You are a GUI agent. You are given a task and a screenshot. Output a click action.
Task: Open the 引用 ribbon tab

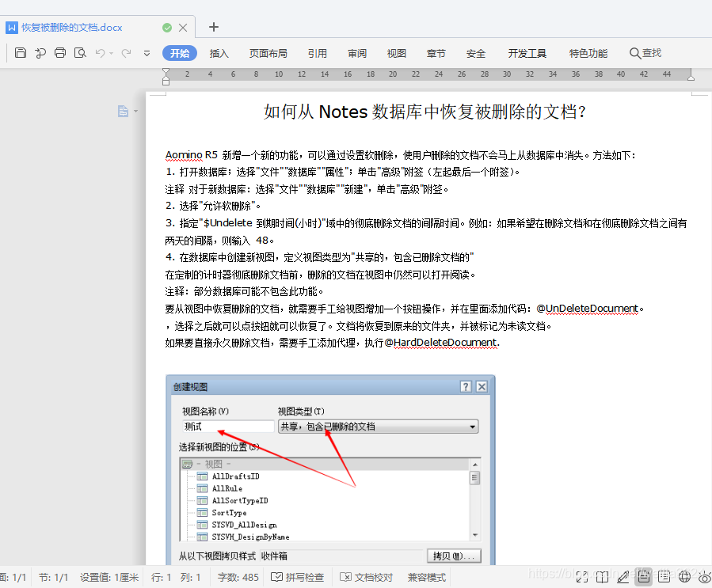(x=318, y=54)
